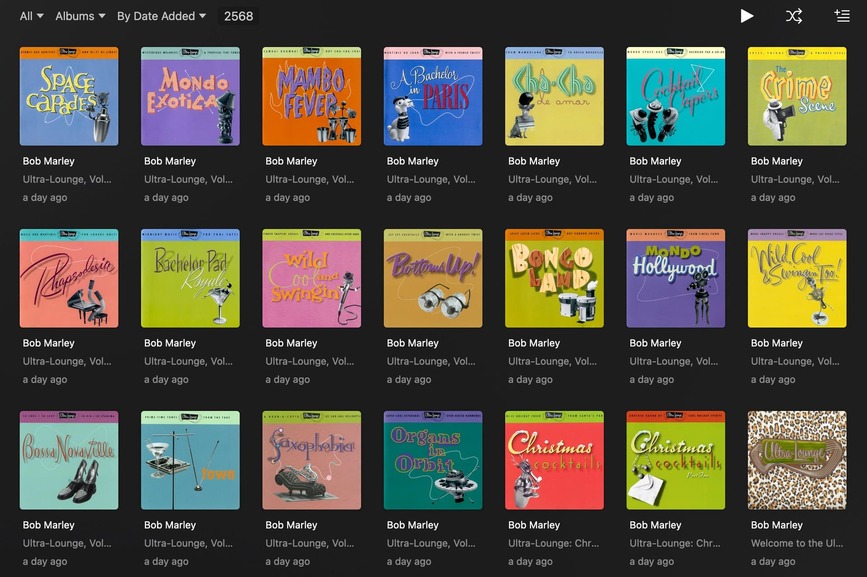Open the Space Capades album cover
Screen dimensions: 867x577
69,96
